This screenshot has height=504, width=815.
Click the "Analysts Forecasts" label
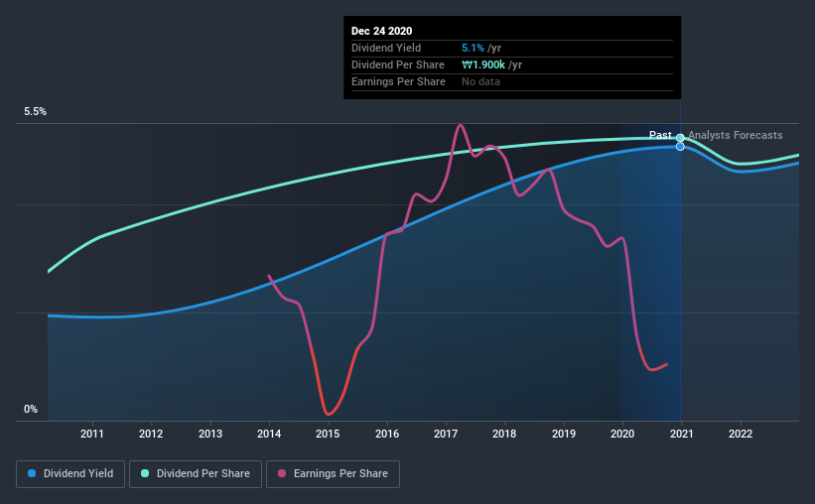[x=735, y=135]
